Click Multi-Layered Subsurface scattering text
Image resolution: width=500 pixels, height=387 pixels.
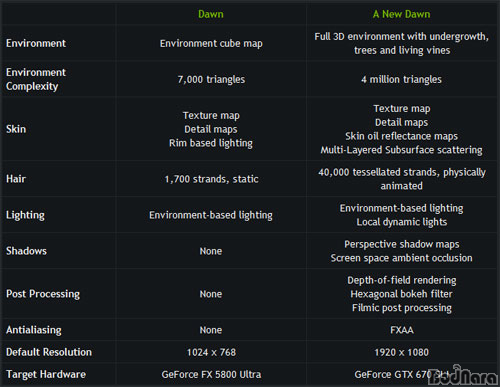point(401,150)
